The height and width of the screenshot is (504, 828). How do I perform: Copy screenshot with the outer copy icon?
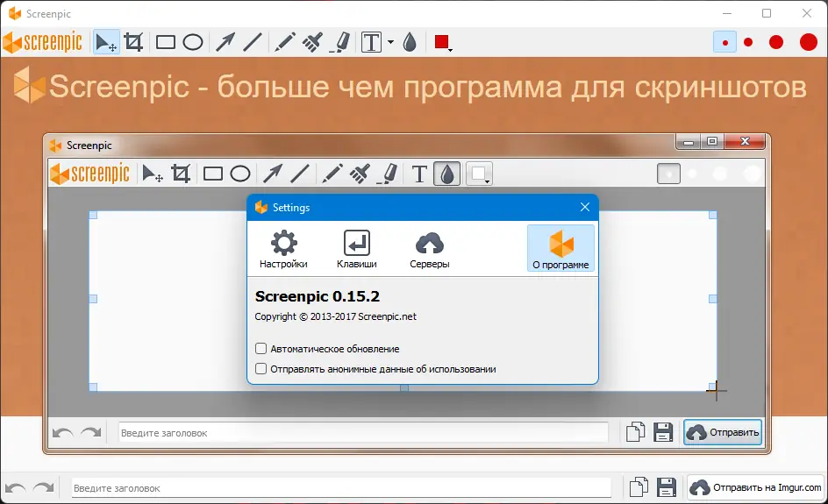(639, 487)
